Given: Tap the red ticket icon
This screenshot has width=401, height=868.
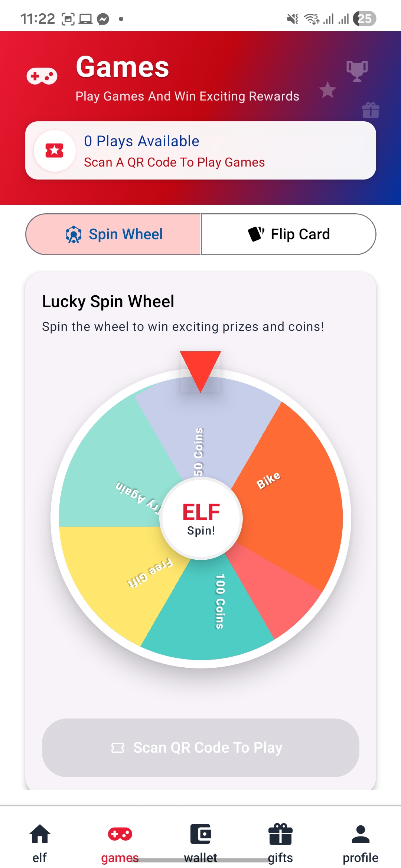Looking at the screenshot, I should click(x=55, y=151).
